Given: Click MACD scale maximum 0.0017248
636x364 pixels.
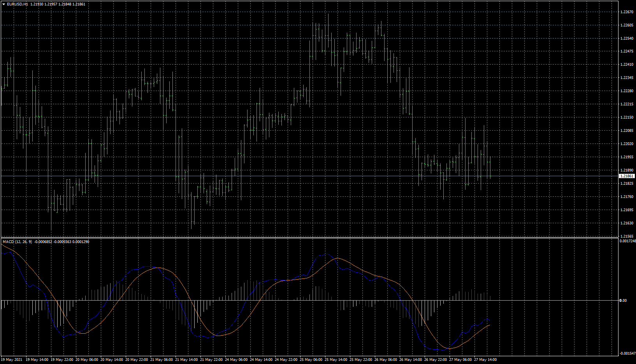Looking at the screenshot, I should coord(627,241).
